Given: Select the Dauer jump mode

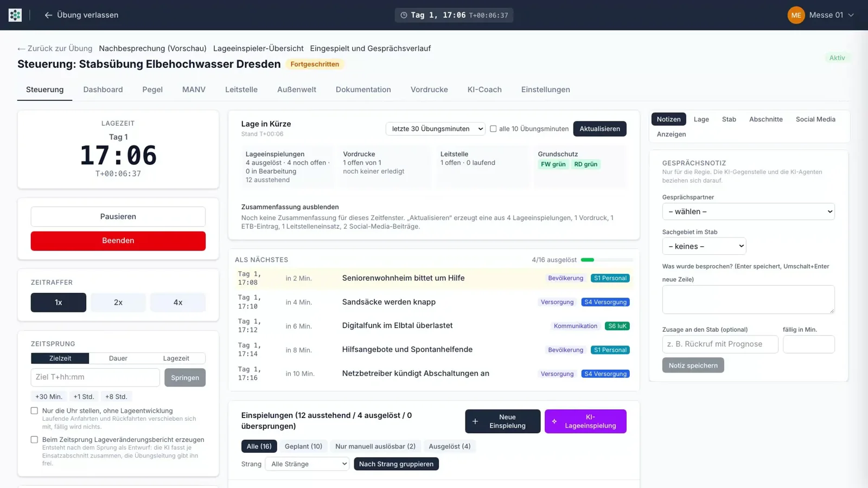Looking at the screenshot, I should click(118, 358).
